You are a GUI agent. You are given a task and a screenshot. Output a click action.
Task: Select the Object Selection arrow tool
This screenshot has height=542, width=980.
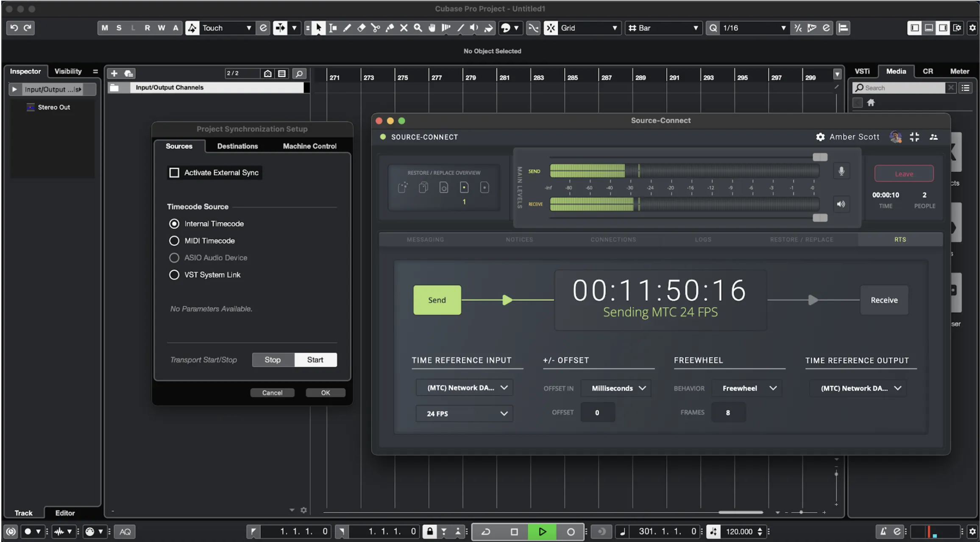pyautogui.click(x=318, y=28)
